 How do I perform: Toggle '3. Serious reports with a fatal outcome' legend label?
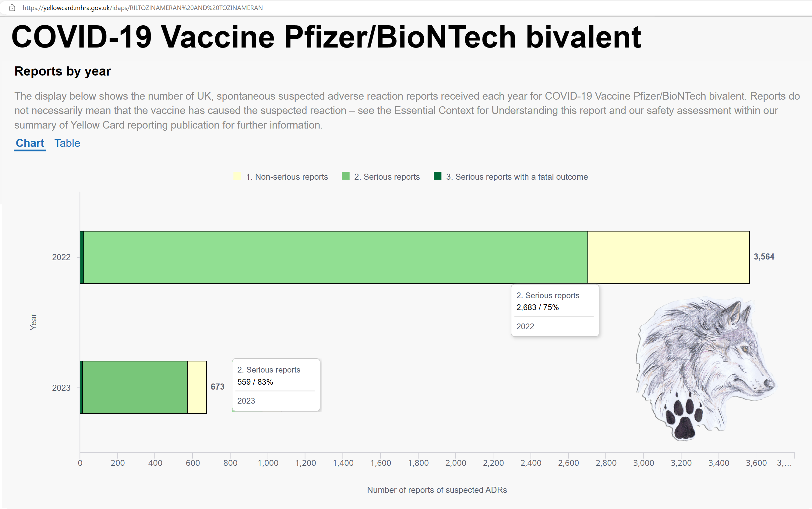pos(517,177)
